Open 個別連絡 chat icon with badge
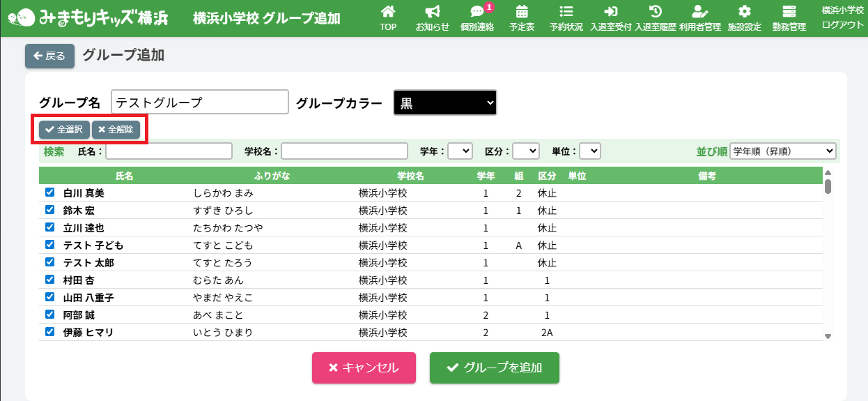 (477, 12)
